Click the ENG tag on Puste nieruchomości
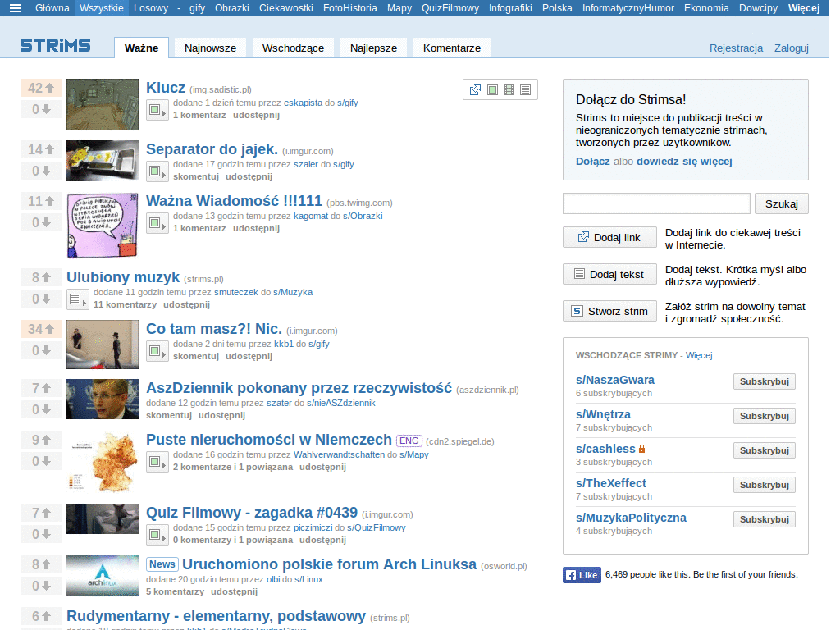The image size is (840, 630). tap(409, 441)
